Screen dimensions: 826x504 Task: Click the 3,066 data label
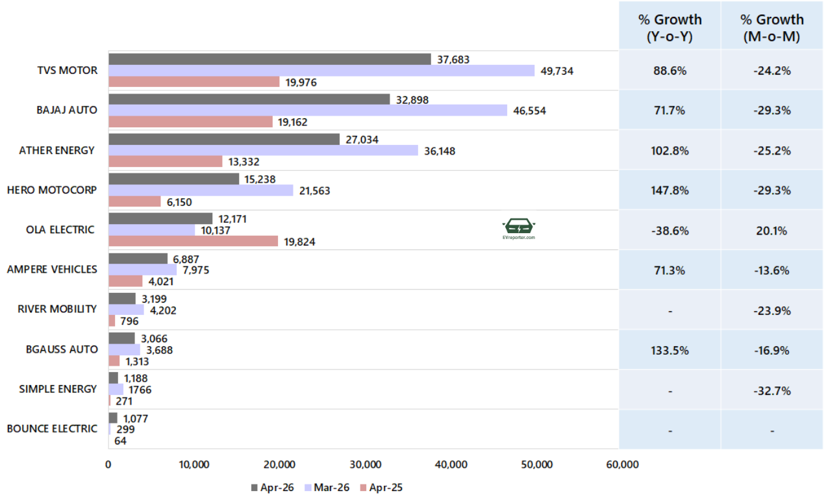coord(154,338)
